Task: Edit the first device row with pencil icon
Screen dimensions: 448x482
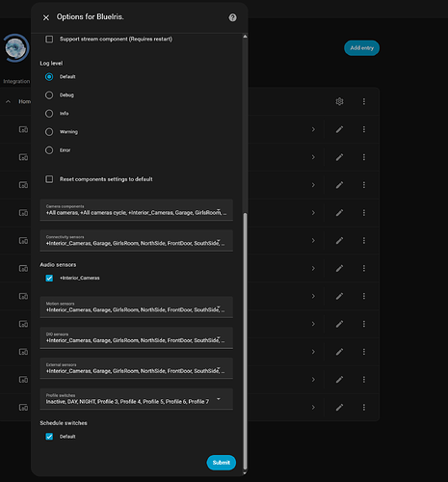Action: pos(339,129)
